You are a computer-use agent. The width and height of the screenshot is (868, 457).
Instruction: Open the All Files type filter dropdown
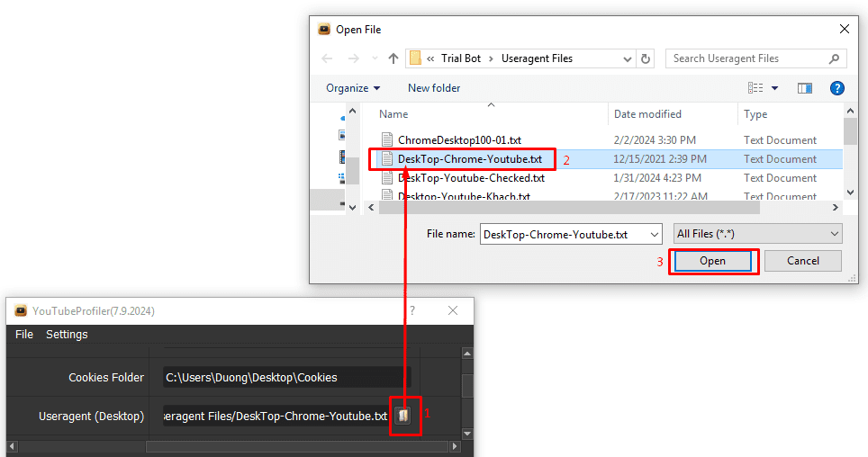[x=834, y=234]
